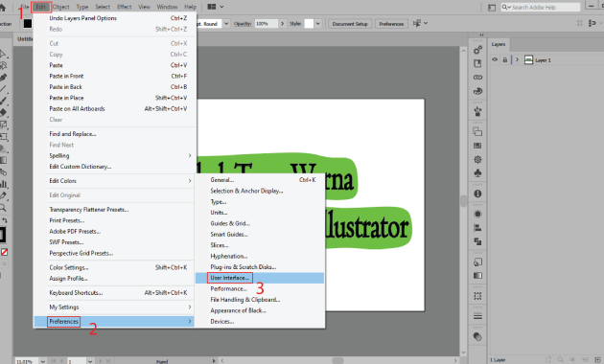The image size is (604, 364).
Task: Choose General in Preferences submenu
Action: tap(260, 180)
